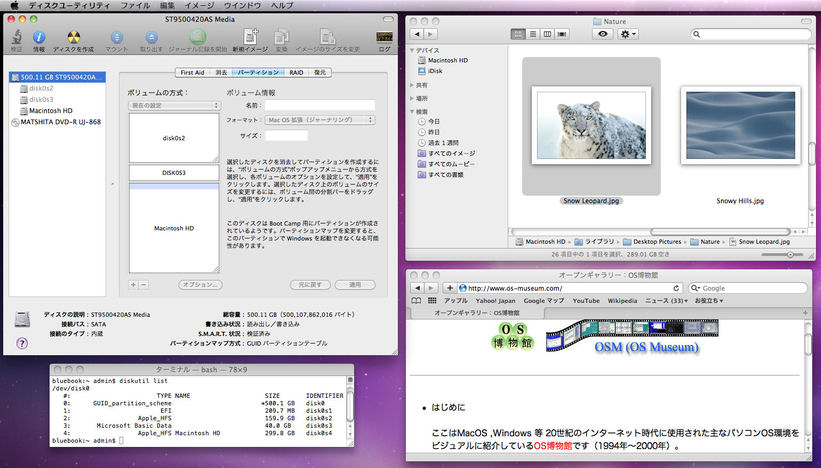Screen dimensions: 821x468
Task: Open YouTube bookmark in Safari
Action: pos(586,300)
